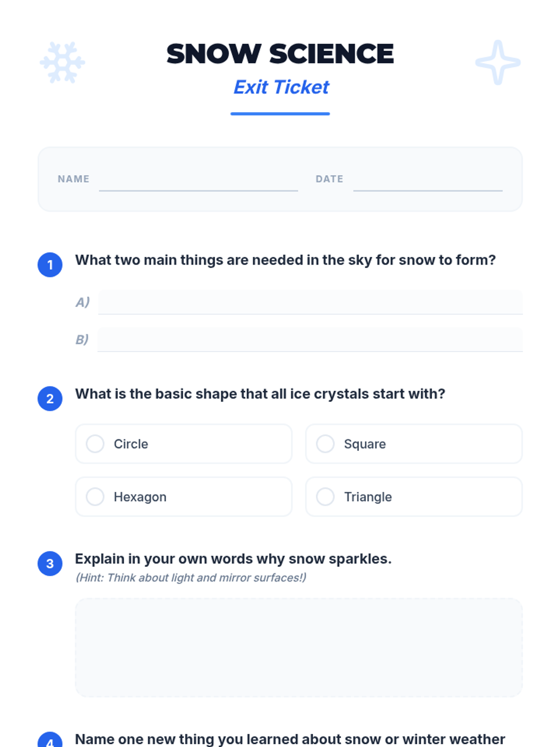
Task: Click the SNOW SCIENCE heading
Action: click(x=280, y=54)
